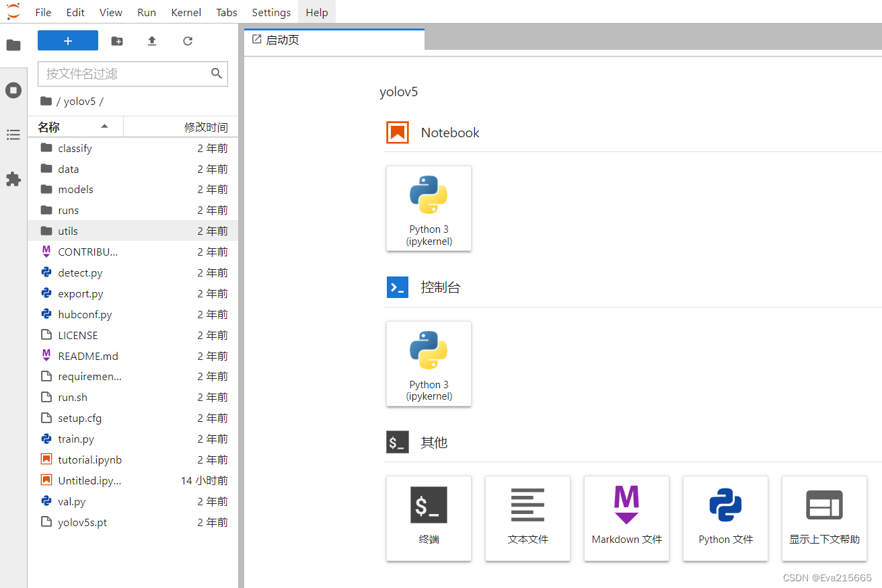
Task: Select the Untitled.ipy... notebook
Action: [133, 480]
